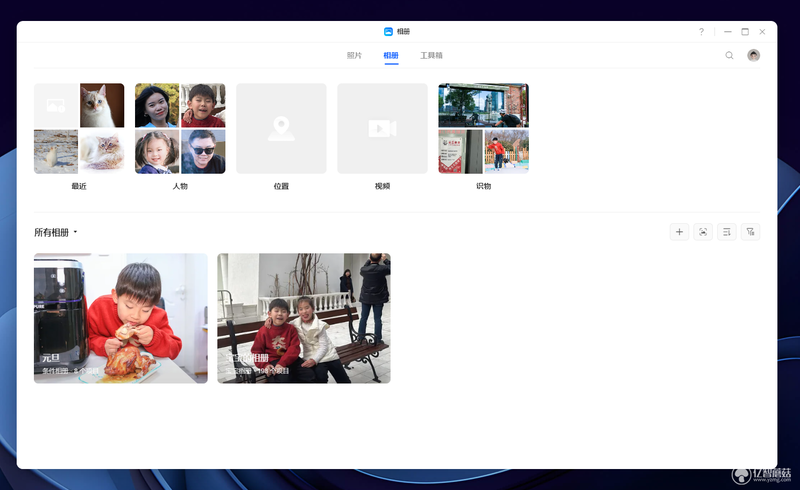Switch to the 照片 tab

pyautogui.click(x=354, y=55)
